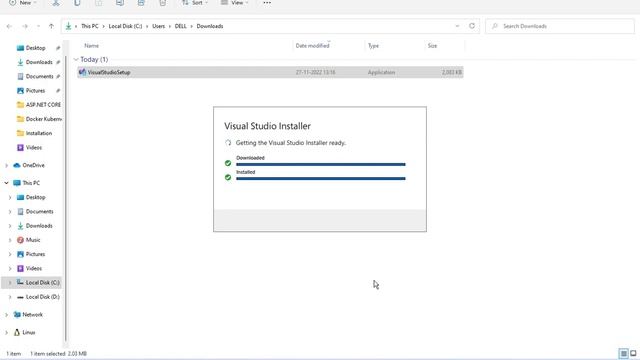Image resolution: width=640 pixels, height=360 pixels.
Task: Click the Rename icon in toolbar
Action: pyautogui.click(x=120, y=2)
